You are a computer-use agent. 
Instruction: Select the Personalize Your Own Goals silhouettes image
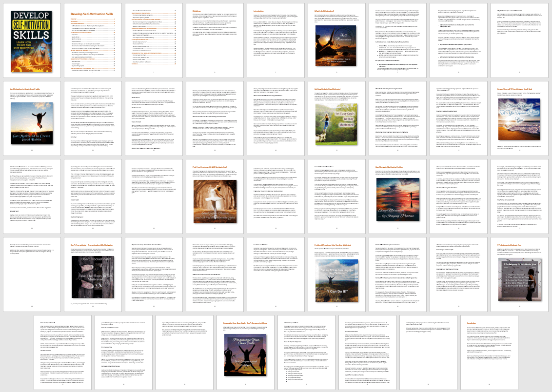245,354
